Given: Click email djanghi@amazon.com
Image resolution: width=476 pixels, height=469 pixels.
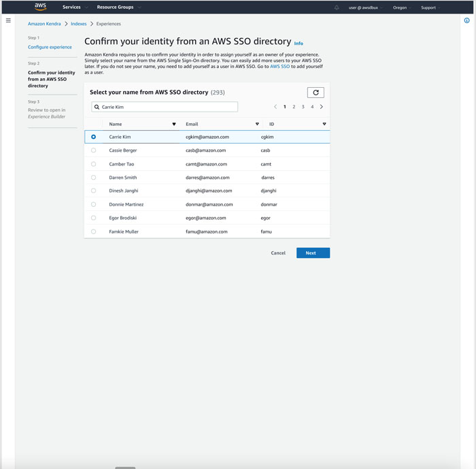Looking at the screenshot, I should click(x=209, y=191).
